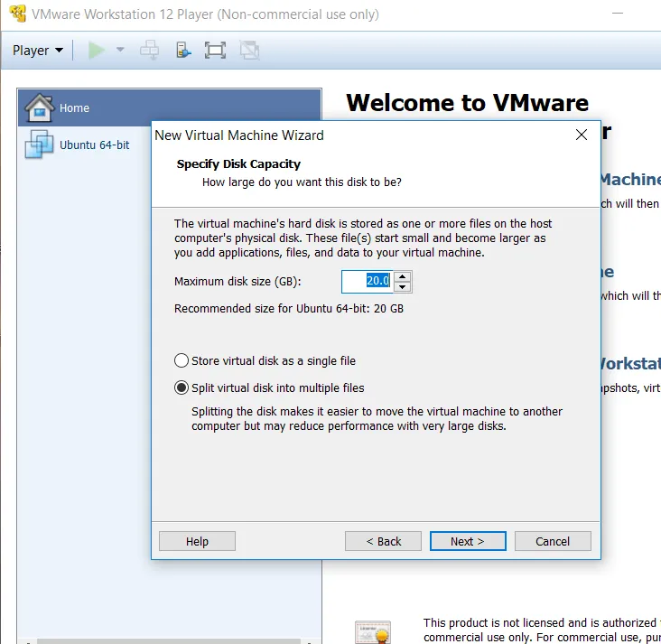Click the horizontal scrollbar in library panel

point(169,641)
